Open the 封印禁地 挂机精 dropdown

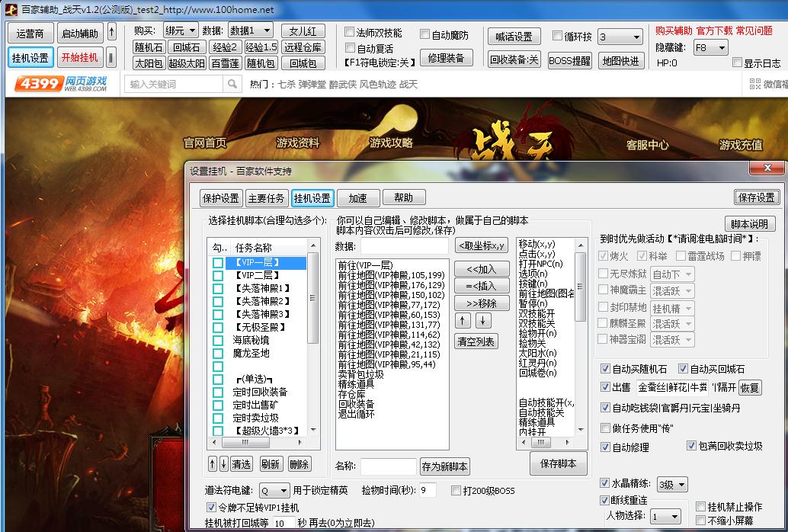(672, 308)
